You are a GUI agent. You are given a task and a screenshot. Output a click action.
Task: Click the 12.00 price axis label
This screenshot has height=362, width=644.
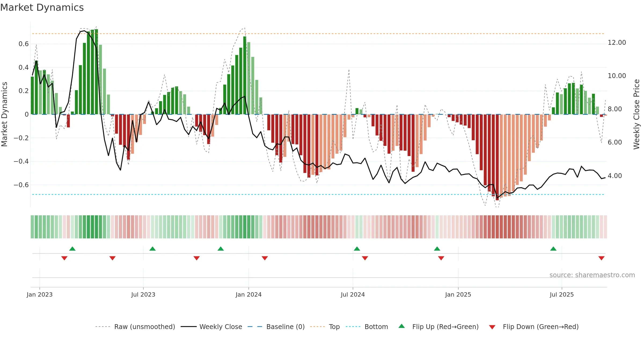pyautogui.click(x=617, y=43)
